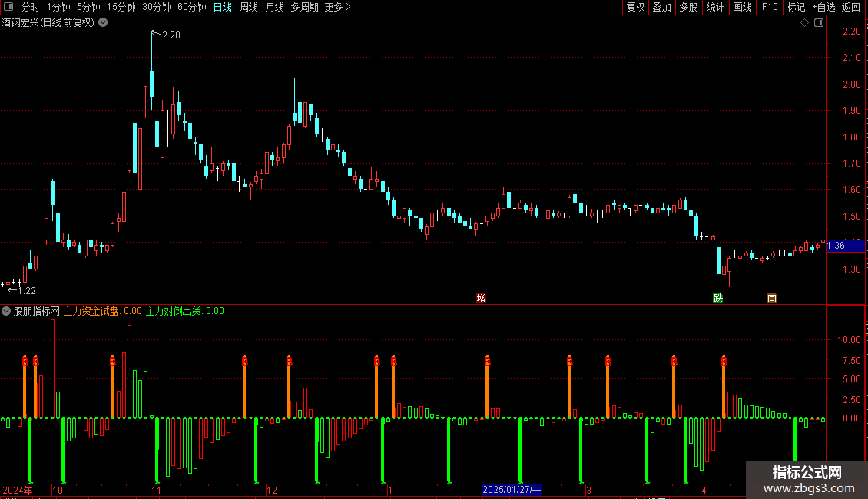Add stock via +自选 button
868x499 pixels.
click(x=823, y=7)
